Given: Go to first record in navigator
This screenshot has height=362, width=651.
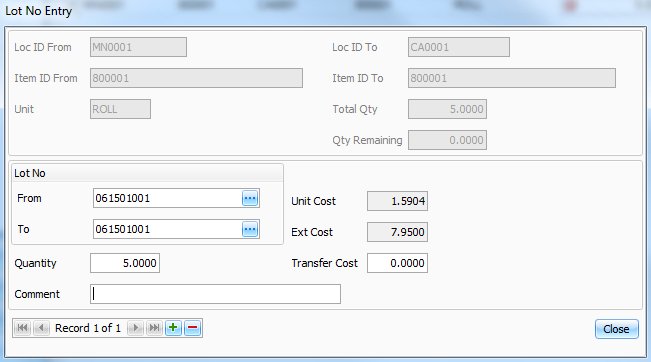Looking at the screenshot, I should 22,328.
